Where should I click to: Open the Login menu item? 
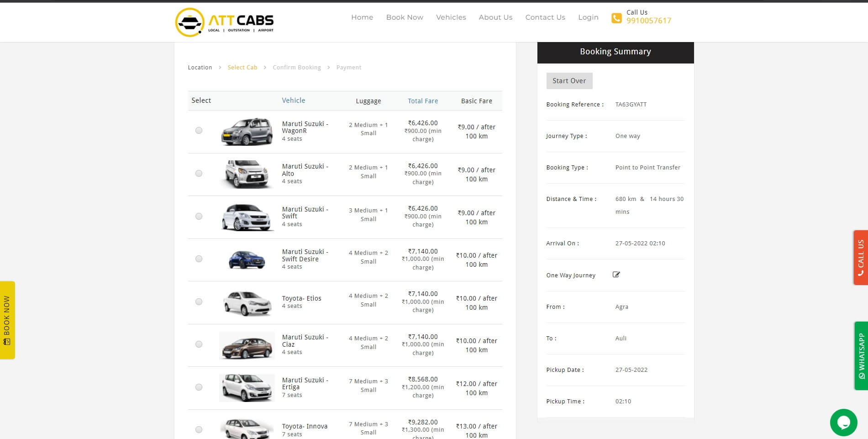588,17
